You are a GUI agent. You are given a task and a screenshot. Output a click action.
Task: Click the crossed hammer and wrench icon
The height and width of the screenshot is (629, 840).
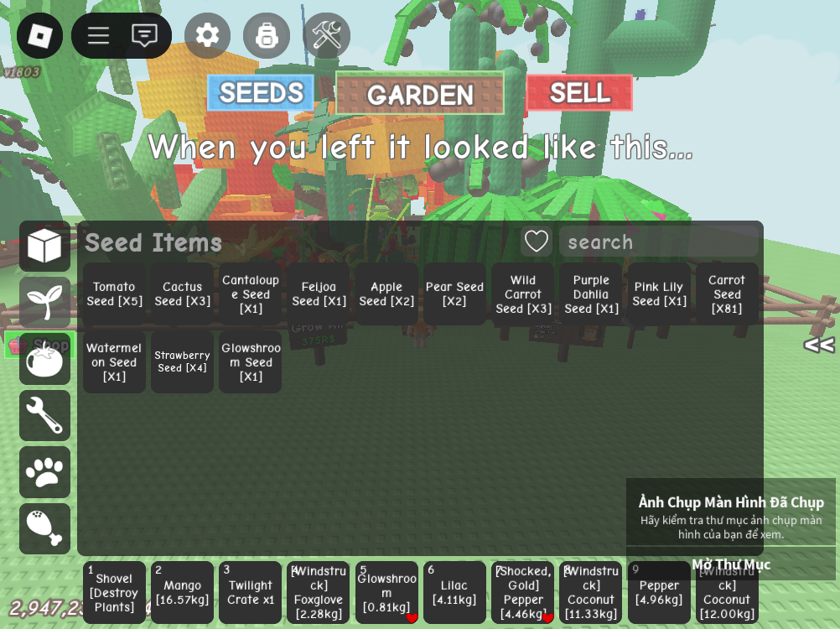pos(326,36)
